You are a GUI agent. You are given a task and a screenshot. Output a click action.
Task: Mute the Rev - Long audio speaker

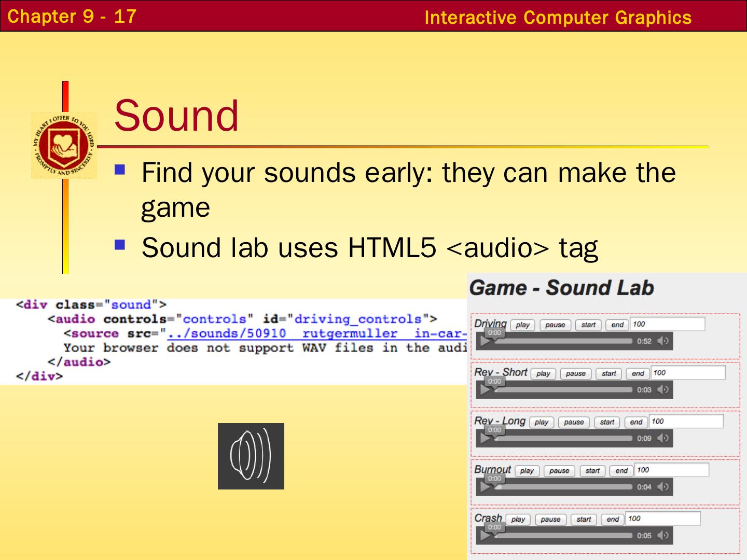click(x=662, y=438)
